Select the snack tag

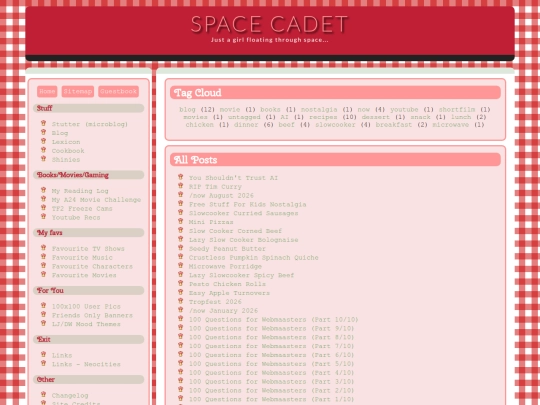tap(420, 117)
